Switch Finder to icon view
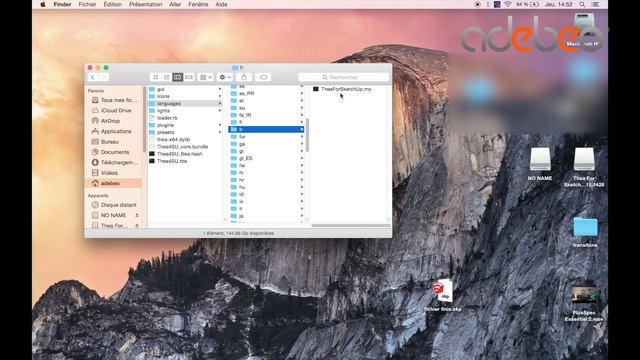640x360 pixels. (156, 77)
